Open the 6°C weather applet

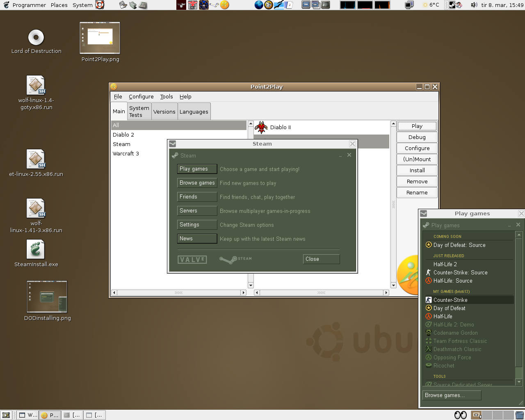tap(431, 5)
